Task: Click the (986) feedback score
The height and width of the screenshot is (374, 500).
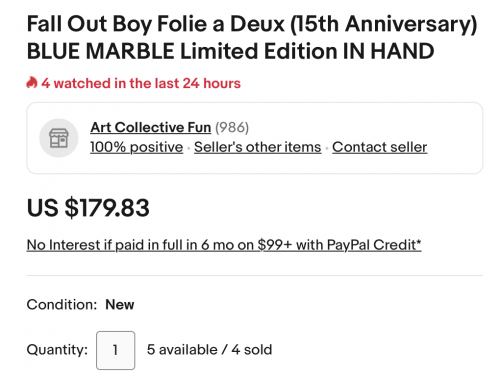Action: tap(232, 127)
